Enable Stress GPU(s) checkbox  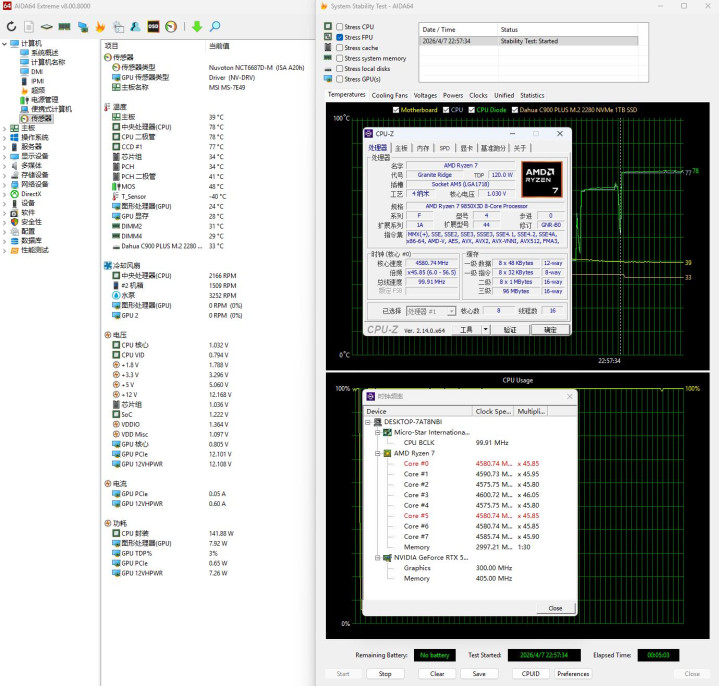click(x=338, y=79)
